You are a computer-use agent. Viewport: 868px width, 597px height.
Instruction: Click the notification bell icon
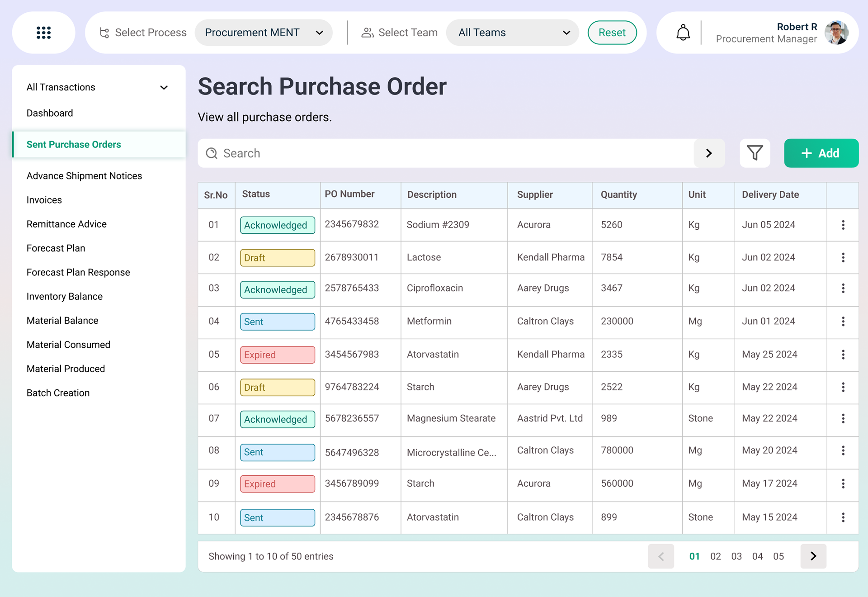(x=683, y=33)
